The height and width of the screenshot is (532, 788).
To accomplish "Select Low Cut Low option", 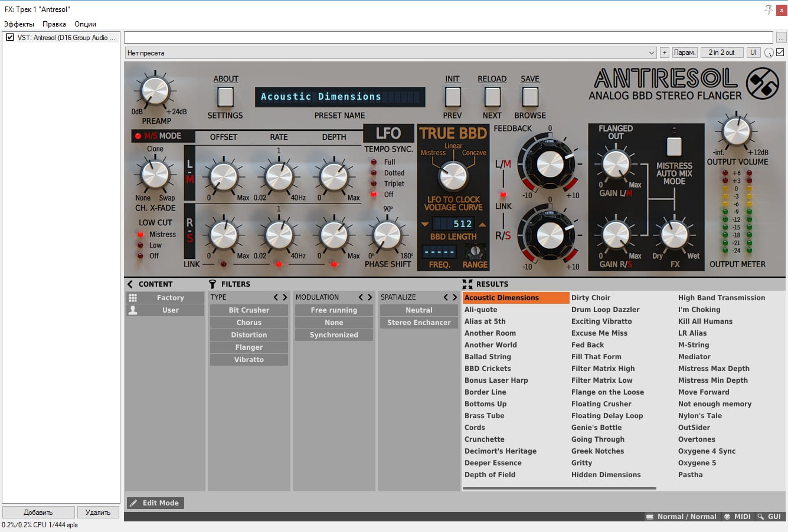I will coord(140,245).
